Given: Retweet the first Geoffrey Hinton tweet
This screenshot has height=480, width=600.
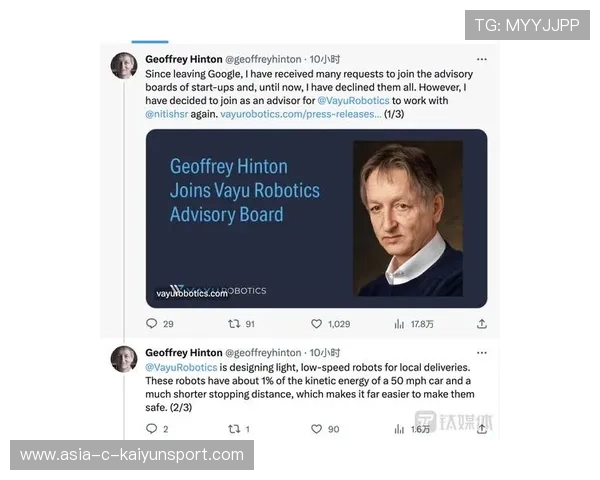Looking at the screenshot, I should (x=234, y=324).
